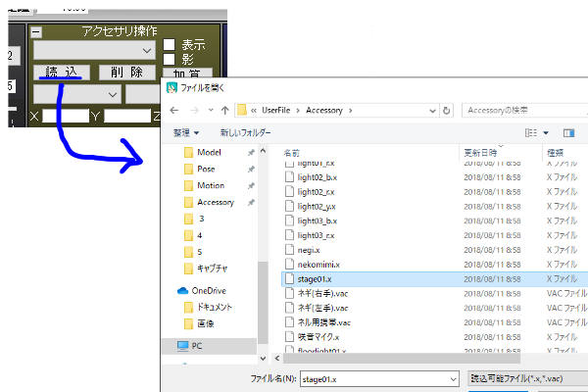Toggle 表示 display checkbox in accessory panel

[170, 45]
